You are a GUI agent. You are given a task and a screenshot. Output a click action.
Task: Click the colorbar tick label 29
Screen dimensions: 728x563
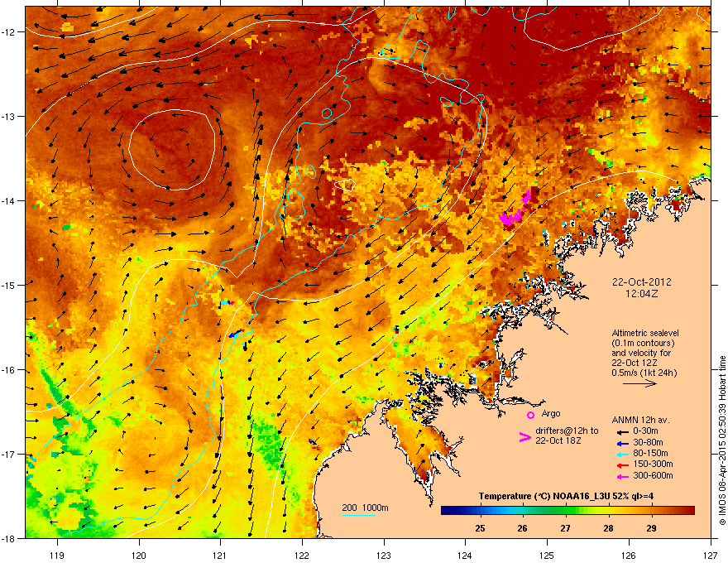[651, 528]
